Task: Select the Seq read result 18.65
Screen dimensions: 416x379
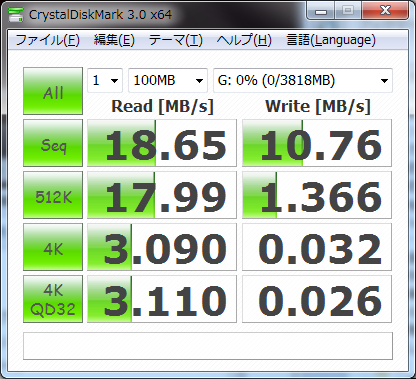Action: click(x=162, y=143)
